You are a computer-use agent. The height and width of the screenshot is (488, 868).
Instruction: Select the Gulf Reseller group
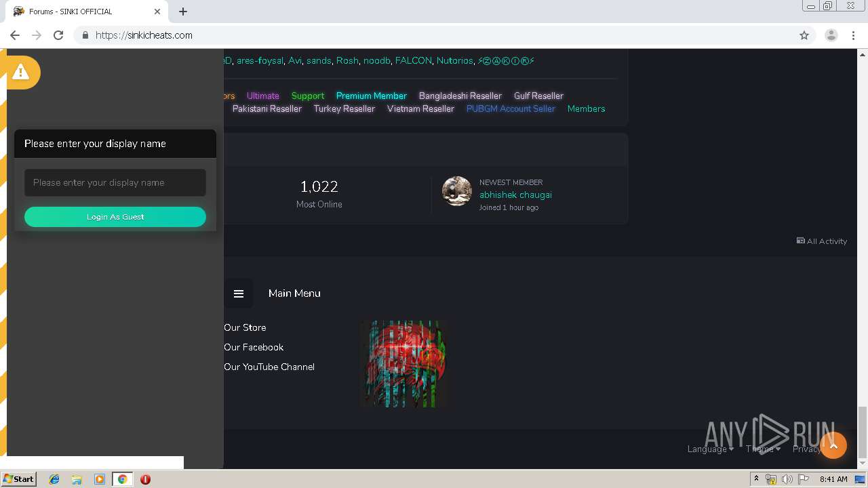(x=538, y=96)
